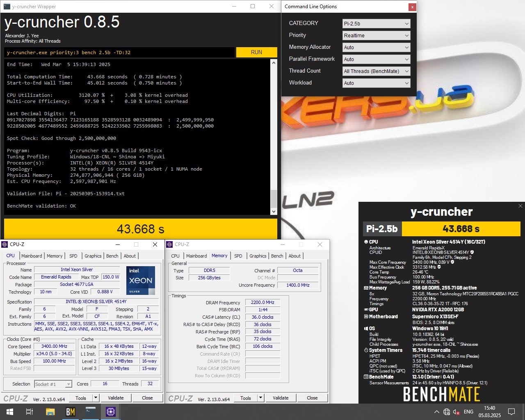Open network globe tray icon
The image size is (525, 420).
point(447,412)
